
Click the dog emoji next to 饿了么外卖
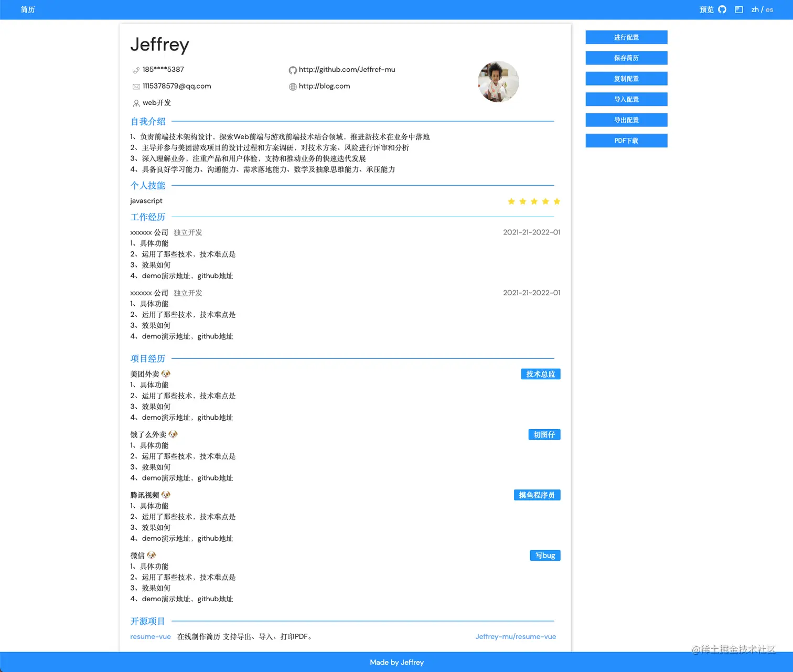[x=173, y=434]
